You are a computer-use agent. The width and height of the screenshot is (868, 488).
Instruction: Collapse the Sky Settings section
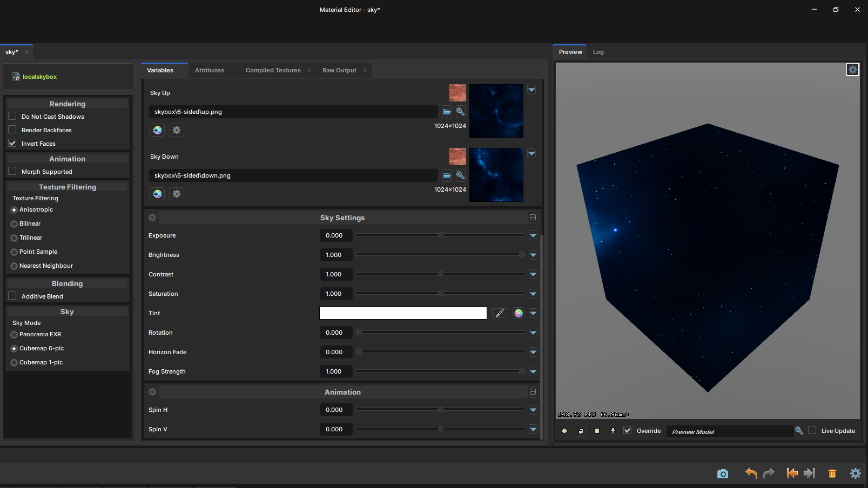coord(533,218)
